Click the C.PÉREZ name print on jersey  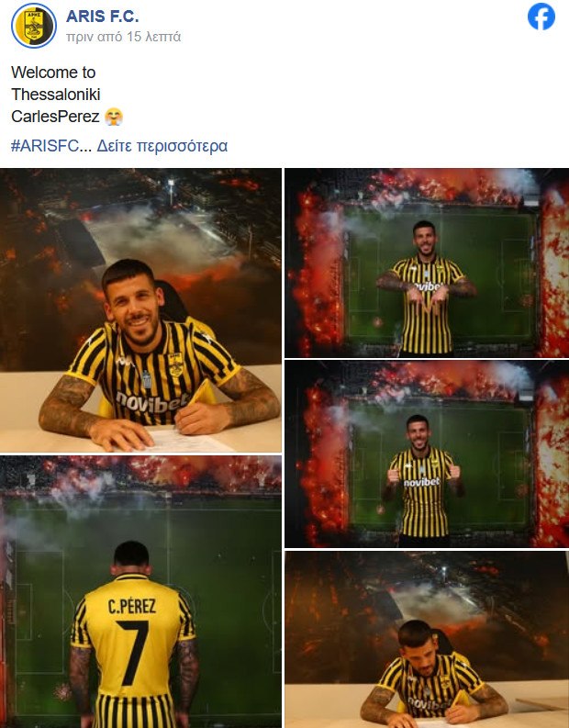(132, 606)
